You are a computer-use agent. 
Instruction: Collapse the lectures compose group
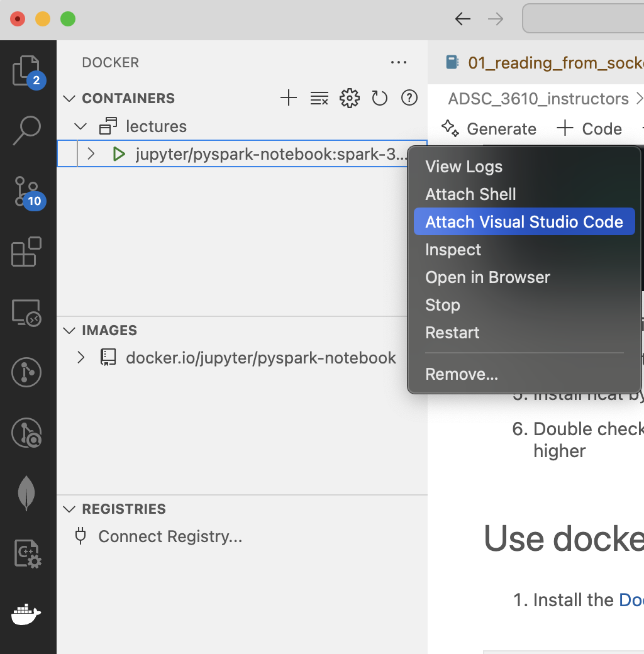80,126
